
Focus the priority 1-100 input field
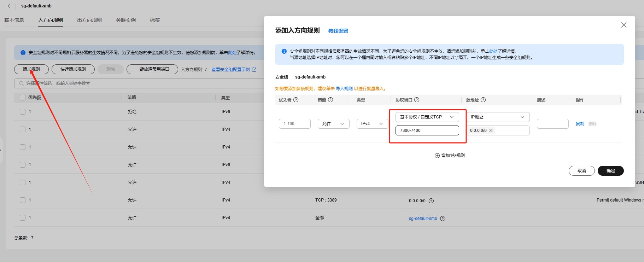tap(295, 124)
